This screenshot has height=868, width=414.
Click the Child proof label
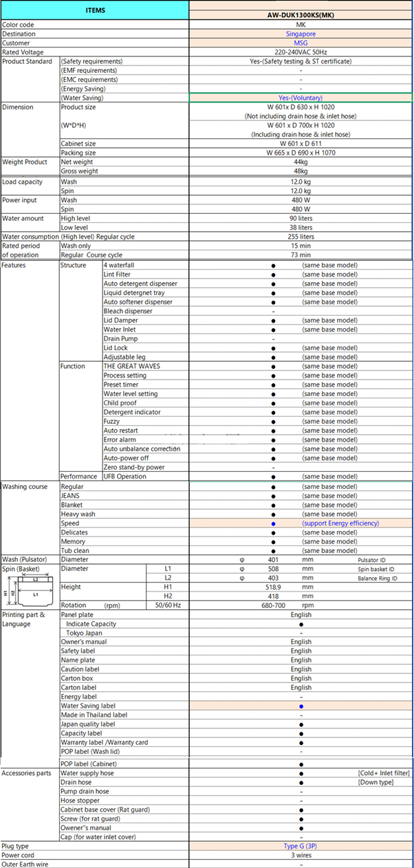[x=120, y=403]
